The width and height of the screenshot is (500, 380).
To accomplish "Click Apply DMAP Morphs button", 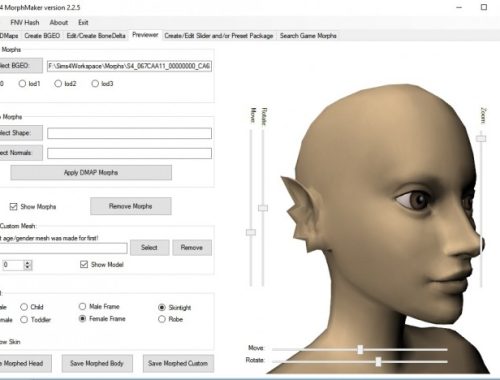I will click(x=91, y=173).
